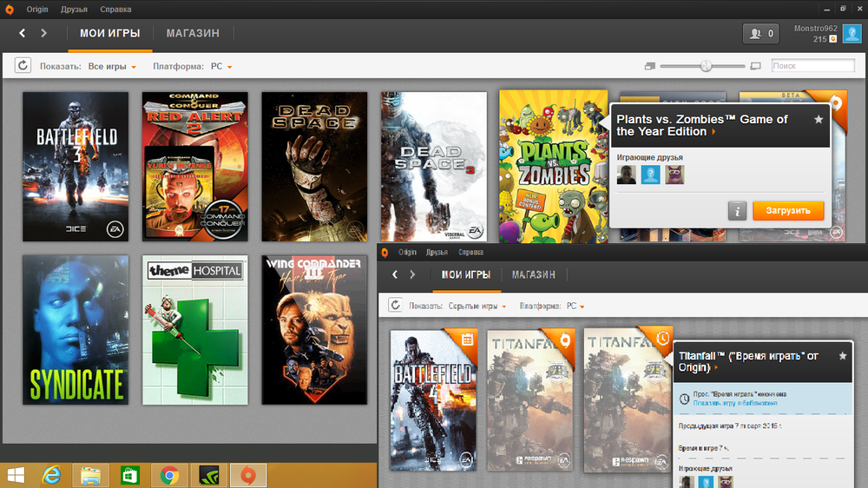Image resolution: width=868 pixels, height=488 pixels.
Task: Select the first Dead Space game cover
Action: (x=314, y=167)
